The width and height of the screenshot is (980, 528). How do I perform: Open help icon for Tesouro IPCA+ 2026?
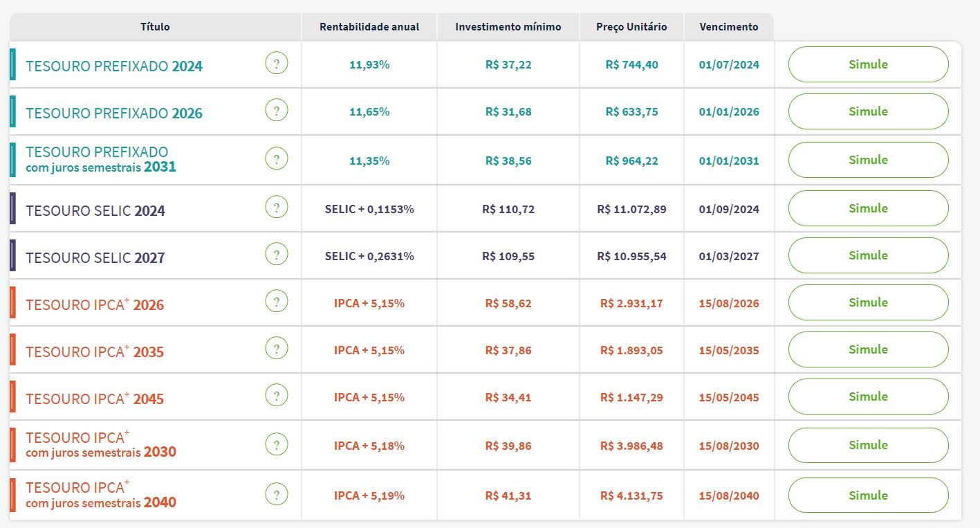coord(276,302)
